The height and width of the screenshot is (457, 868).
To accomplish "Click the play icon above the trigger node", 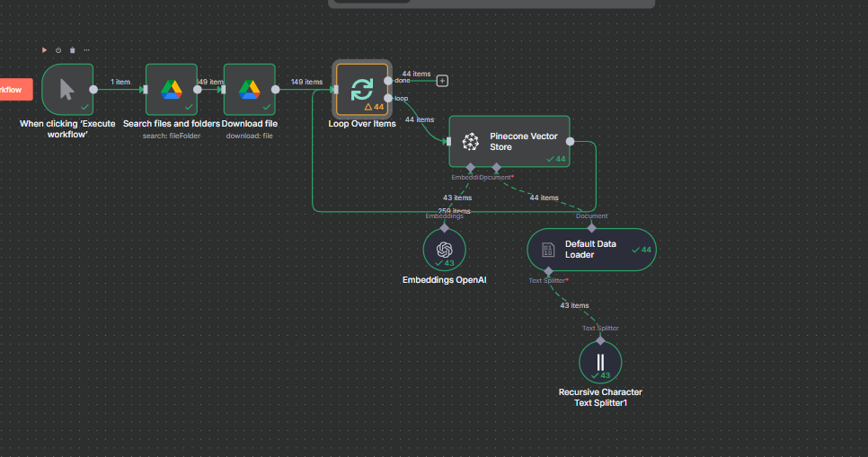I will pyautogui.click(x=44, y=50).
